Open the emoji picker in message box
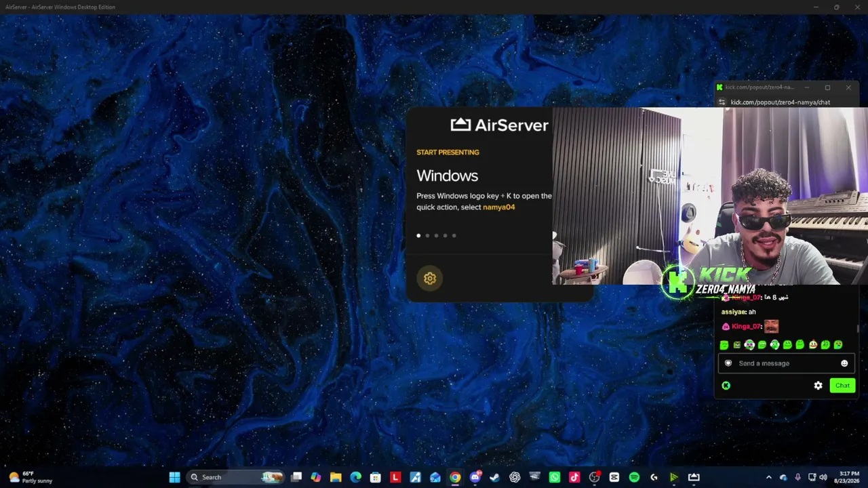 coord(844,363)
